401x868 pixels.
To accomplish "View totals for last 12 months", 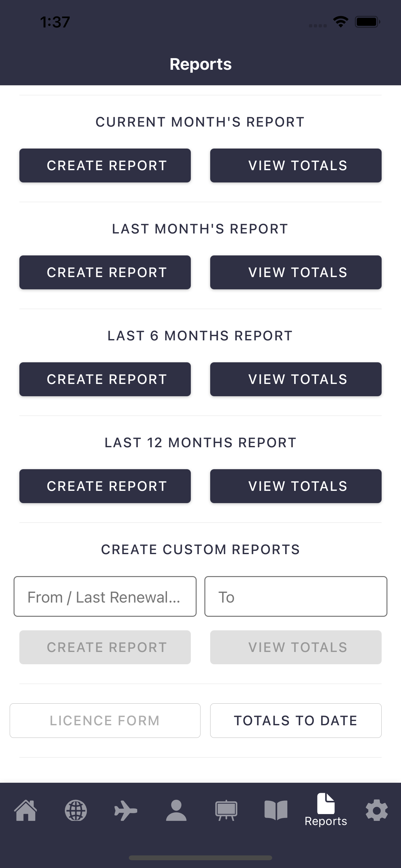I will tap(296, 486).
